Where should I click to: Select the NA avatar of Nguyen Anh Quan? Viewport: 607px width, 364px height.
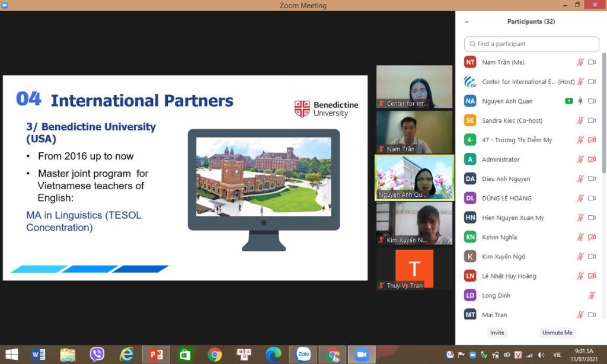click(x=470, y=101)
